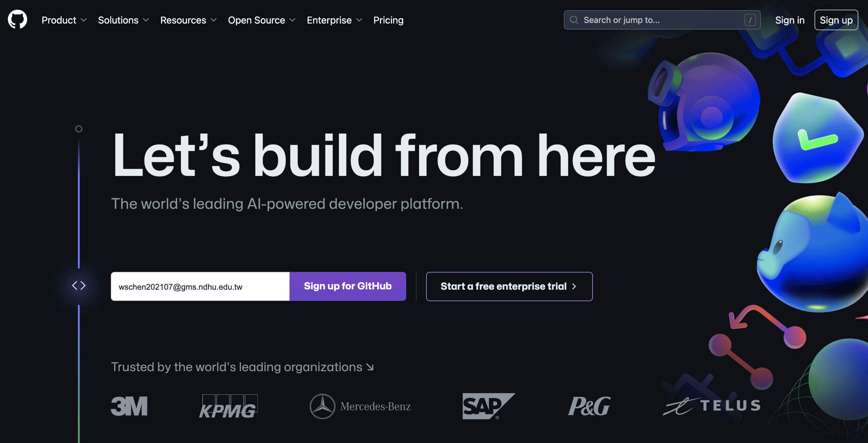Expand the Product dropdown menu

64,20
